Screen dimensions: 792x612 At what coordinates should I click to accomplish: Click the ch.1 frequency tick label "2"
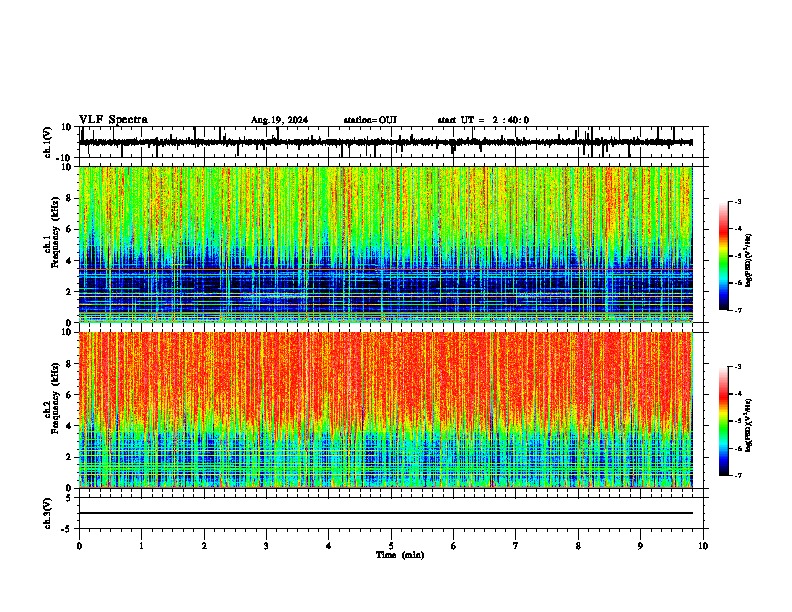point(70,291)
